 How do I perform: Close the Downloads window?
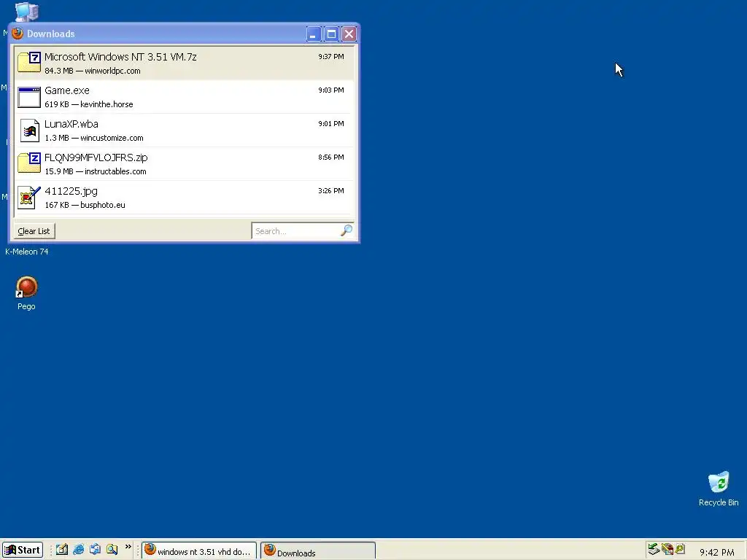point(349,34)
